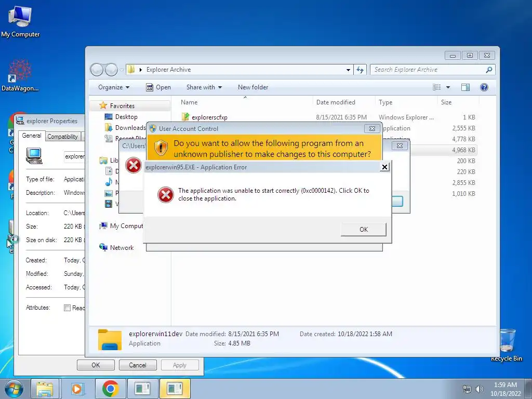Close the explorerwin95.EXE Application Error dialog
The height and width of the screenshot is (399, 532).
tap(384, 167)
